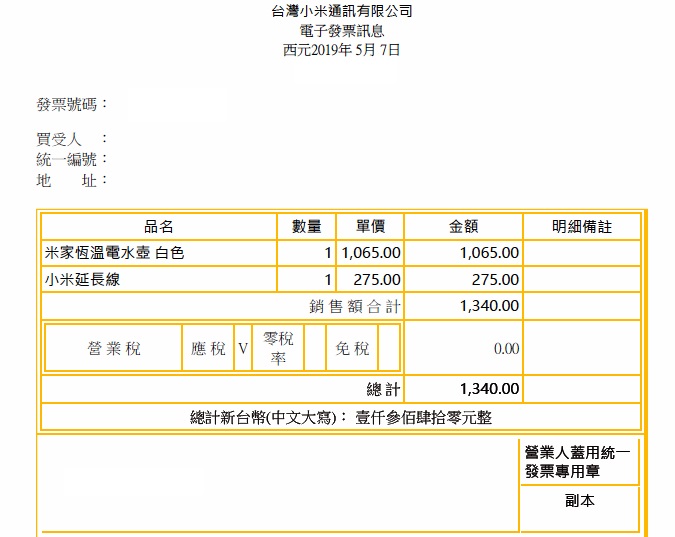675x537 pixels.
Task: Click the V mark beside 應稅
Action: click(x=243, y=348)
